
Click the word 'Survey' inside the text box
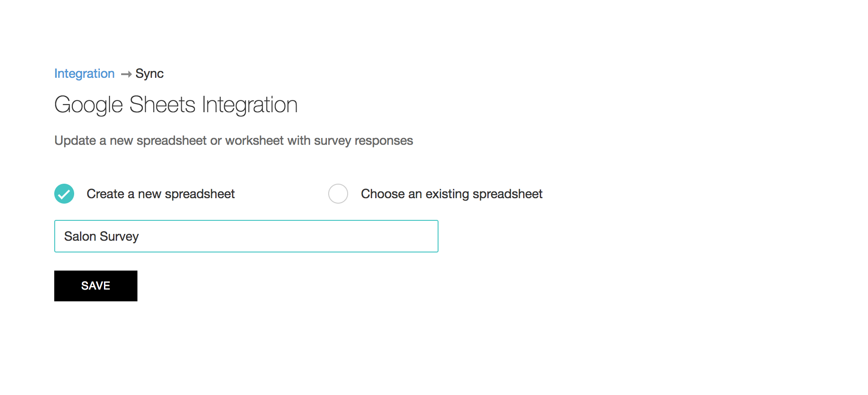(x=119, y=236)
